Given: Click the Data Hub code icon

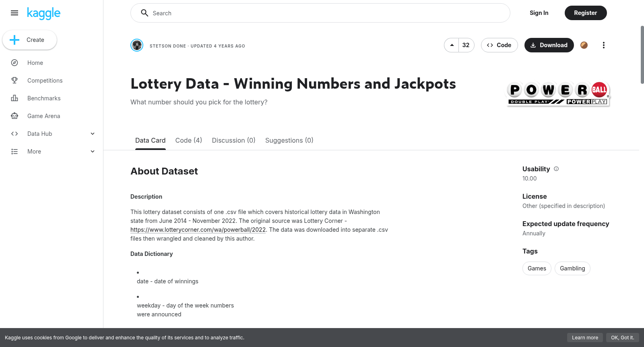Looking at the screenshot, I should tap(14, 134).
